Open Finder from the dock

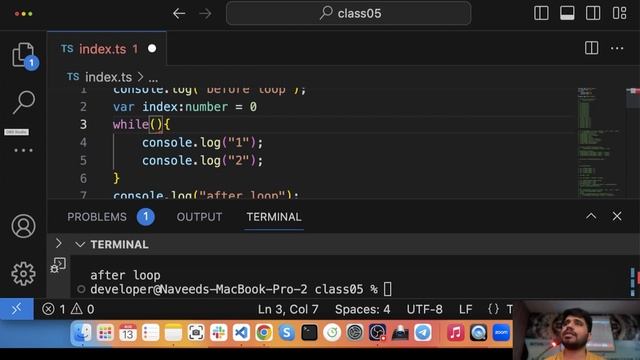tap(82, 333)
